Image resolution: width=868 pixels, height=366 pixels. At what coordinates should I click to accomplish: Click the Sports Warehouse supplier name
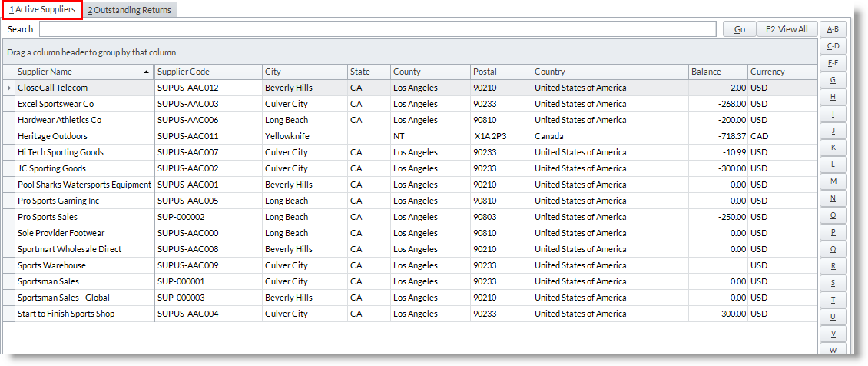(52, 265)
